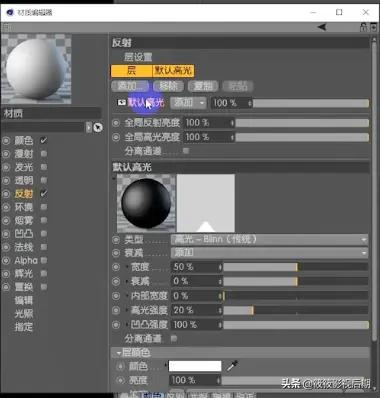Image resolution: width=380 pixels, height=398 pixels.
Task: Select the 默认高光 layer name in the row
Action: click(146, 103)
